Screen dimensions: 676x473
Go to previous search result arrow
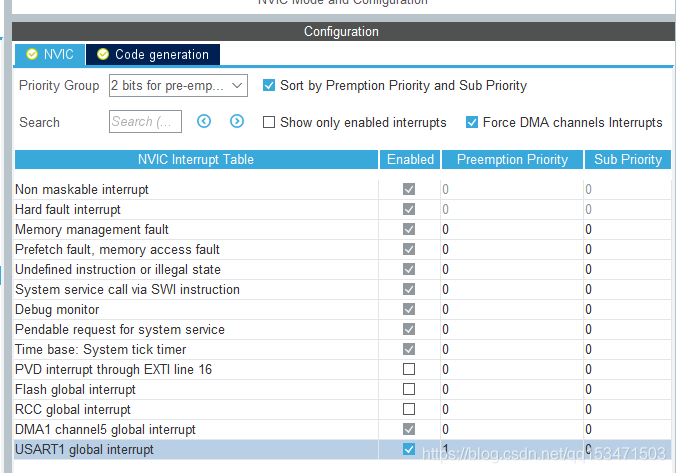pos(204,122)
